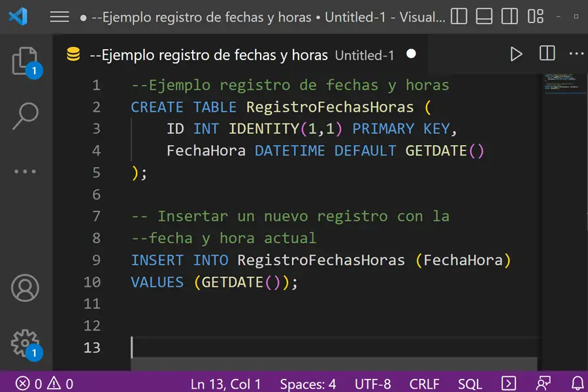Image resolution: width=588 pixels, height=392 pixels.
Task: Select the Untitled-1 editor tab
Action: click(365, 55)
